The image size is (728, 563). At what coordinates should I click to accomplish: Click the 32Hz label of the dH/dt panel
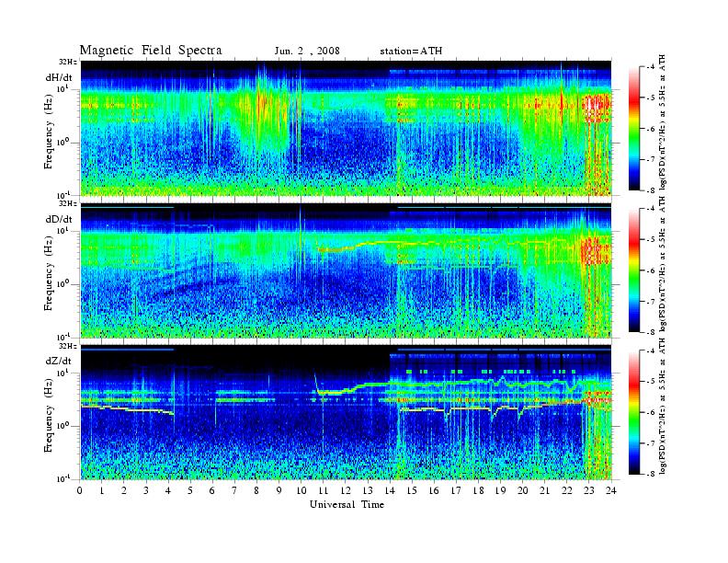tap(68, 62)
